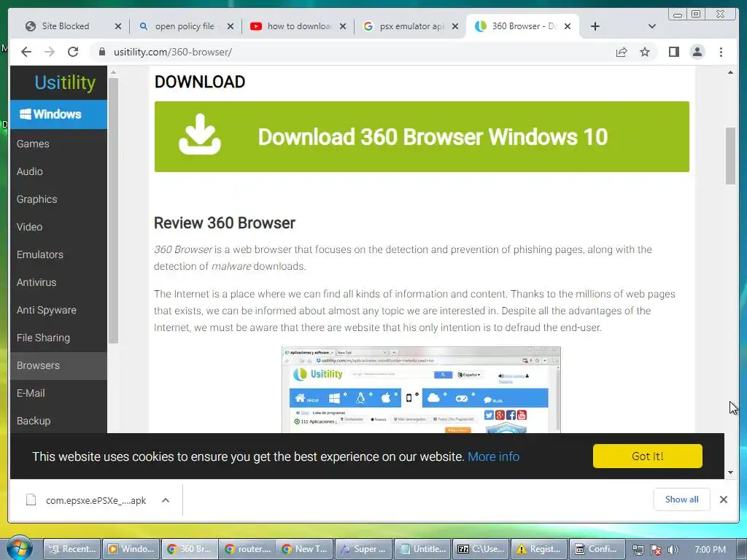Expand the tab search chevron

(652, 26)
